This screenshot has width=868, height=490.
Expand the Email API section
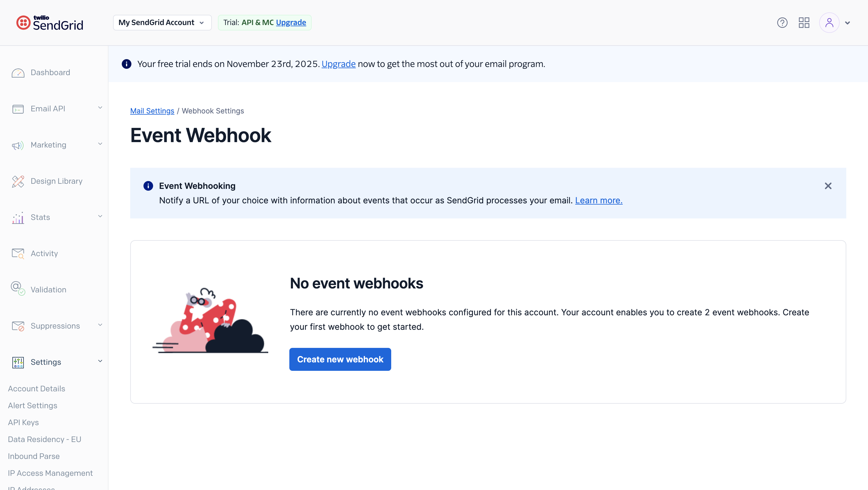(100, 108)
